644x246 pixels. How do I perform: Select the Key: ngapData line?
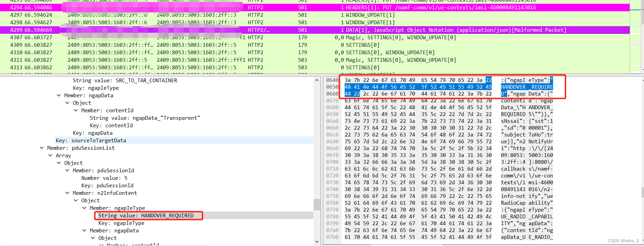(93, 133)
